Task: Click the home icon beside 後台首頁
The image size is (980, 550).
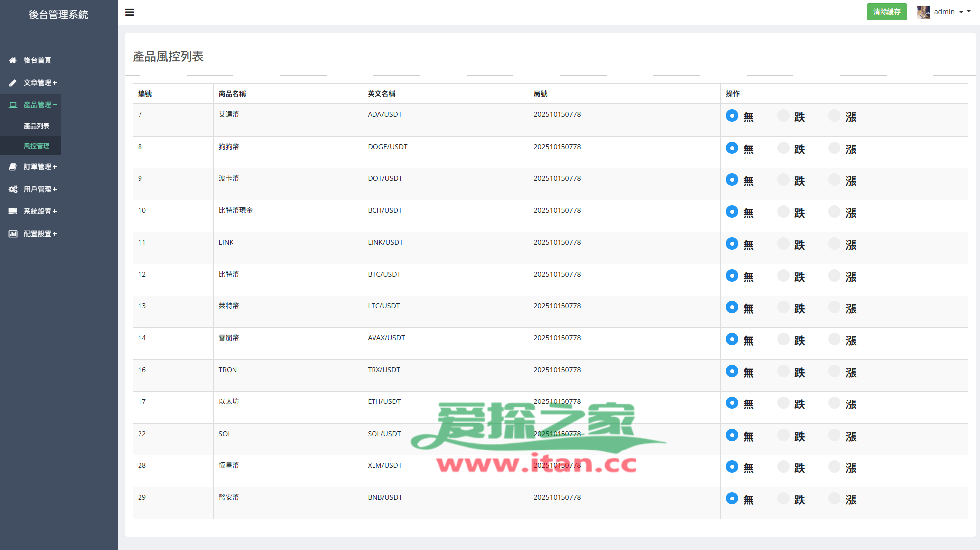Action: pyautogui.click(x=13, y=60)
